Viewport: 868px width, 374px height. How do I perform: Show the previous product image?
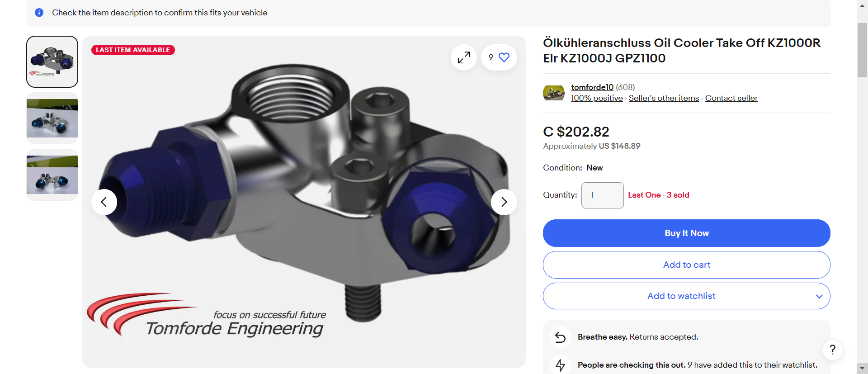(104, 202)
